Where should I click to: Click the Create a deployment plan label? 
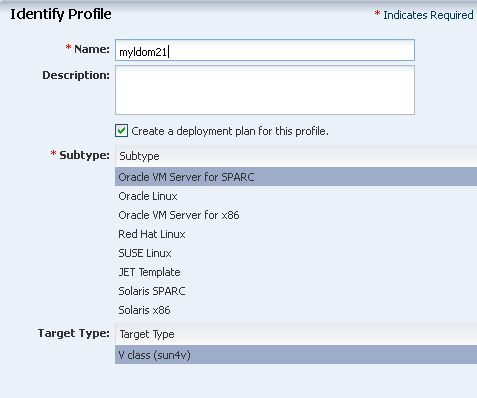pyautogui.click(x=230, y=131)
